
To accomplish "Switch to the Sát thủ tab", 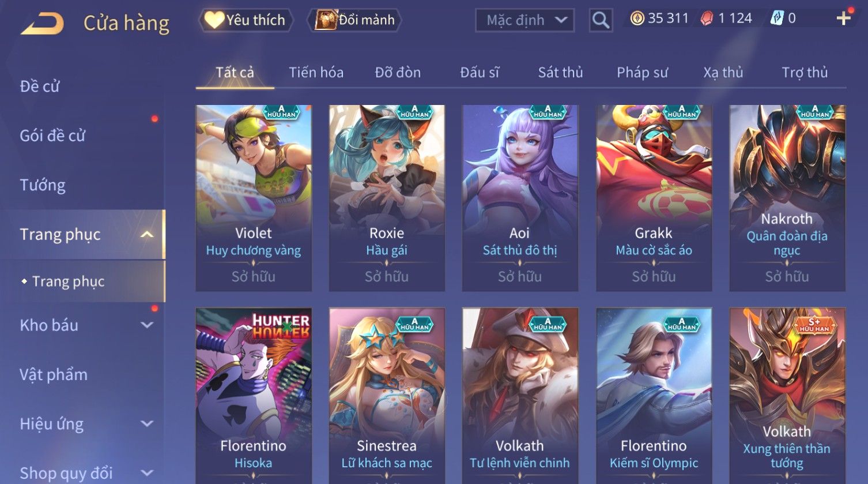I will (560, 73).
